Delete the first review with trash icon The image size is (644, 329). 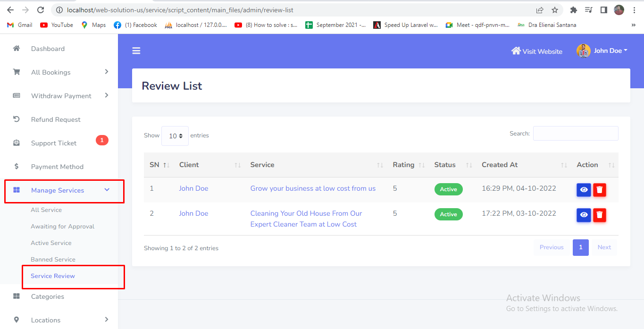click(600, 190)
